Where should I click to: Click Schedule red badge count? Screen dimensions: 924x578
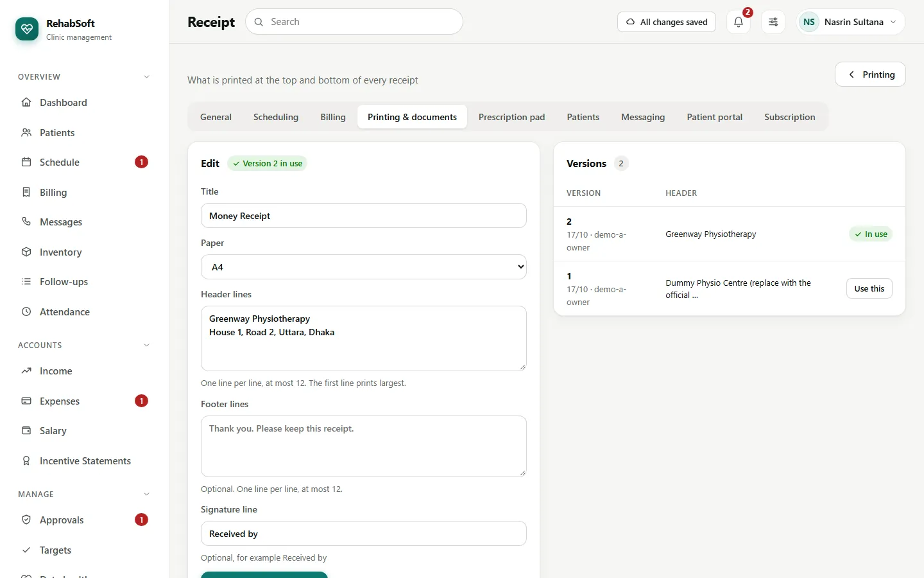[141, 162]
